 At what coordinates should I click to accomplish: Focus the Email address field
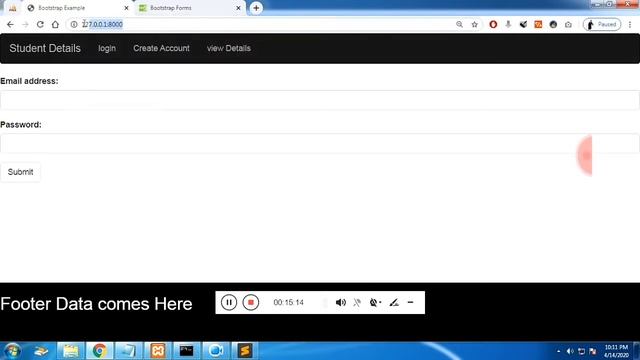pos(320,100)
